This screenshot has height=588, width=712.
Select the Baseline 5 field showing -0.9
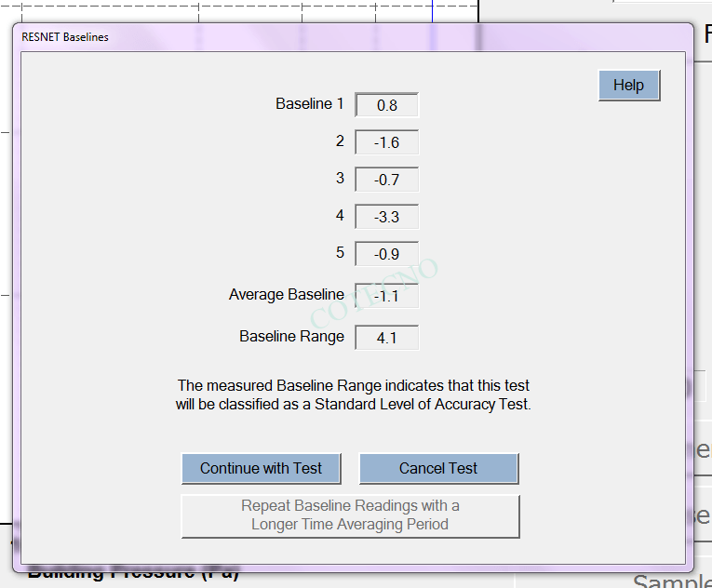pos(387,254)
